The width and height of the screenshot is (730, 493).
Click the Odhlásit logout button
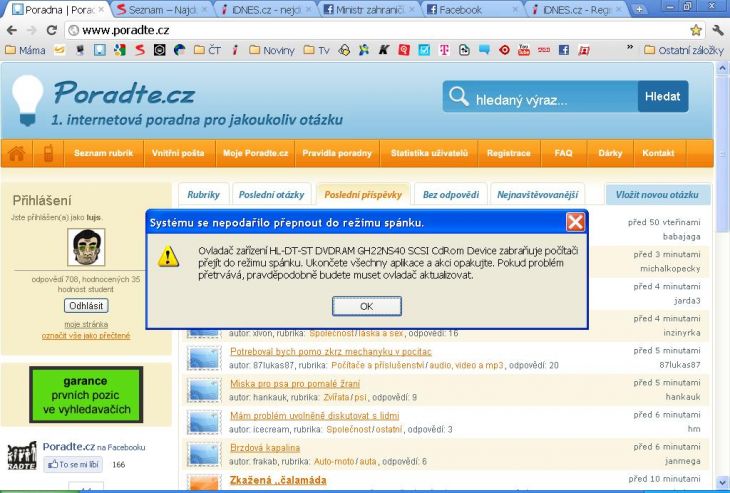pos(86,306)
